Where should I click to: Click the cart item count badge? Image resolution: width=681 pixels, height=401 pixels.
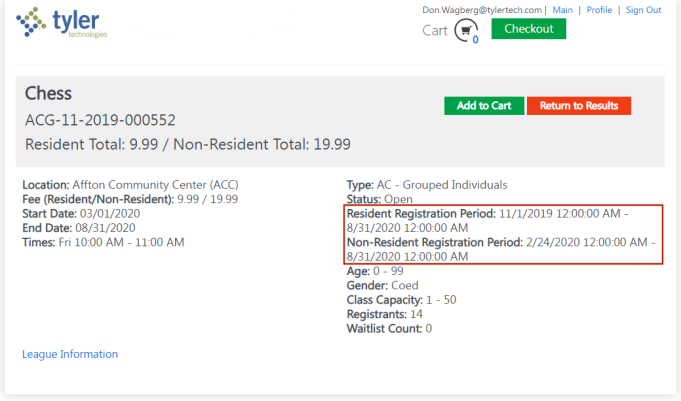(x=475, y=40)
